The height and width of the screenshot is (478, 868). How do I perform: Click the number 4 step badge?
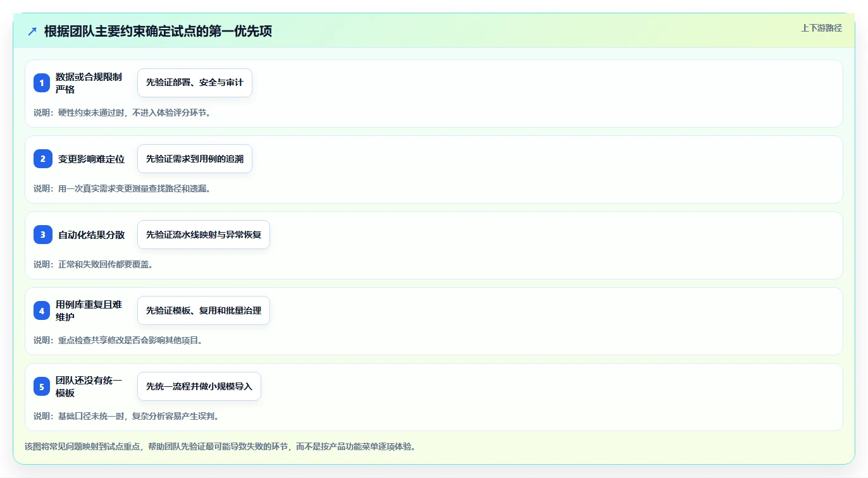42,310
